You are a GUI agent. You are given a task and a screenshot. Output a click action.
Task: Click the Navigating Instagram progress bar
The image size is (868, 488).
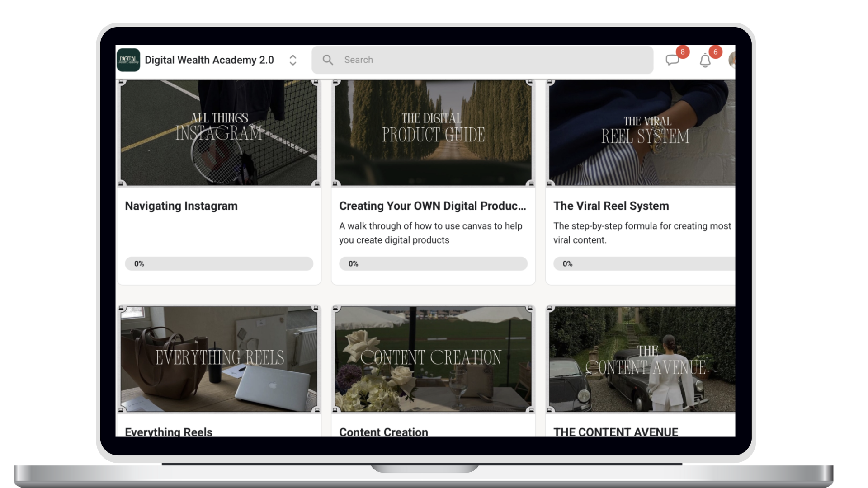219,263
